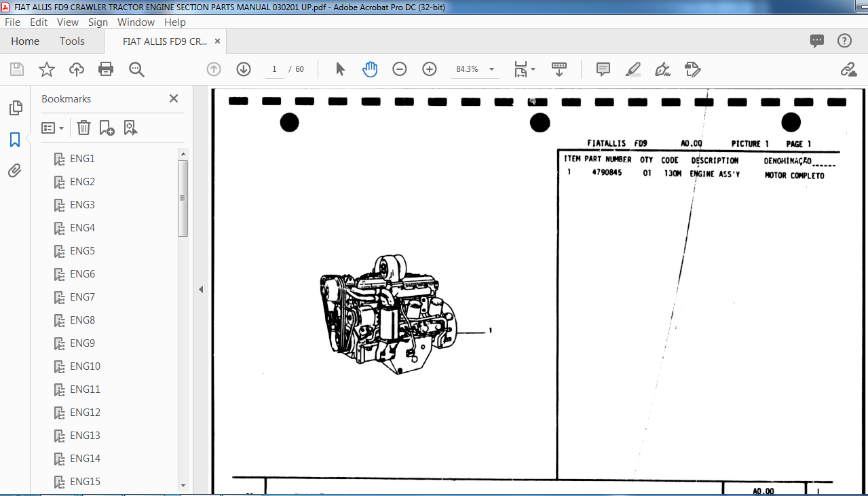The image size is (868, 496).
Task: Select the ENG10 bookmark
Action: coord(85,366)
